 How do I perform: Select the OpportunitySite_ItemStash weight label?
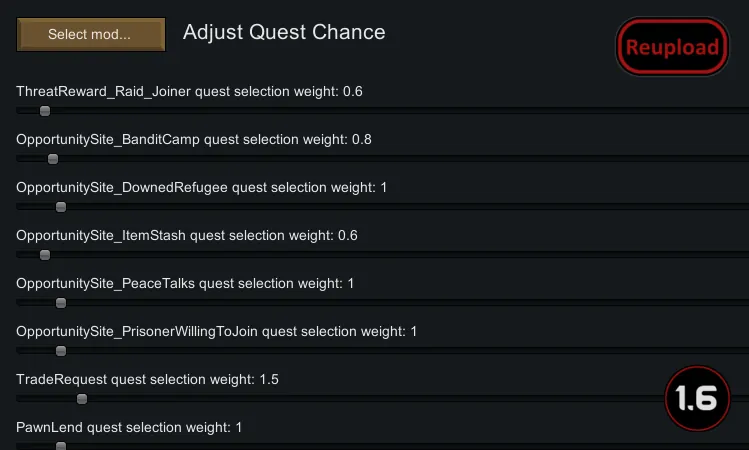[187, 236]
